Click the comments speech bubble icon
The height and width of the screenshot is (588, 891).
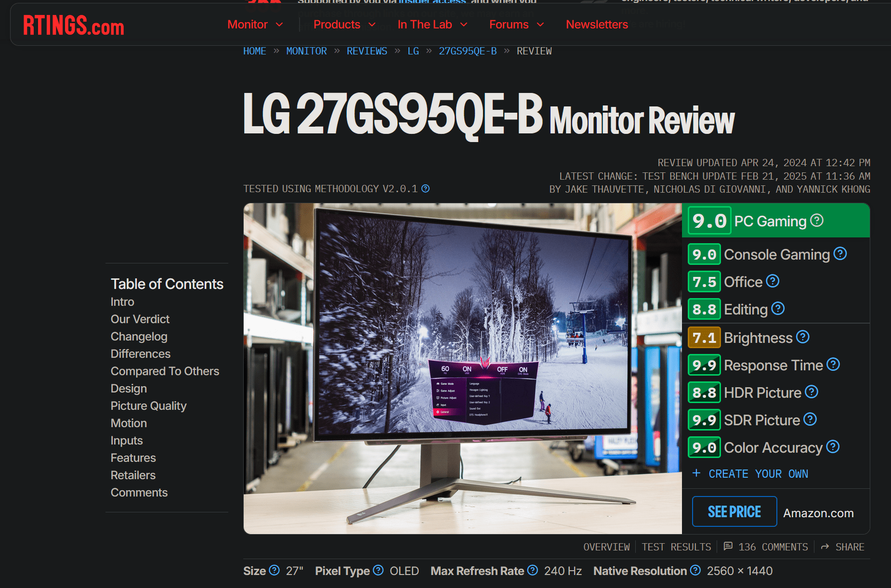(x=728, y=546)
